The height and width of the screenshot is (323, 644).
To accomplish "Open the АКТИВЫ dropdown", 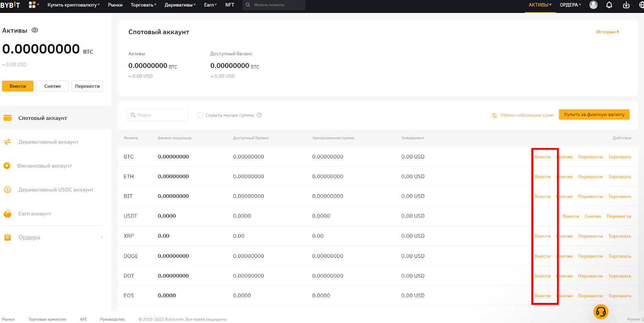I will (540, 5).
